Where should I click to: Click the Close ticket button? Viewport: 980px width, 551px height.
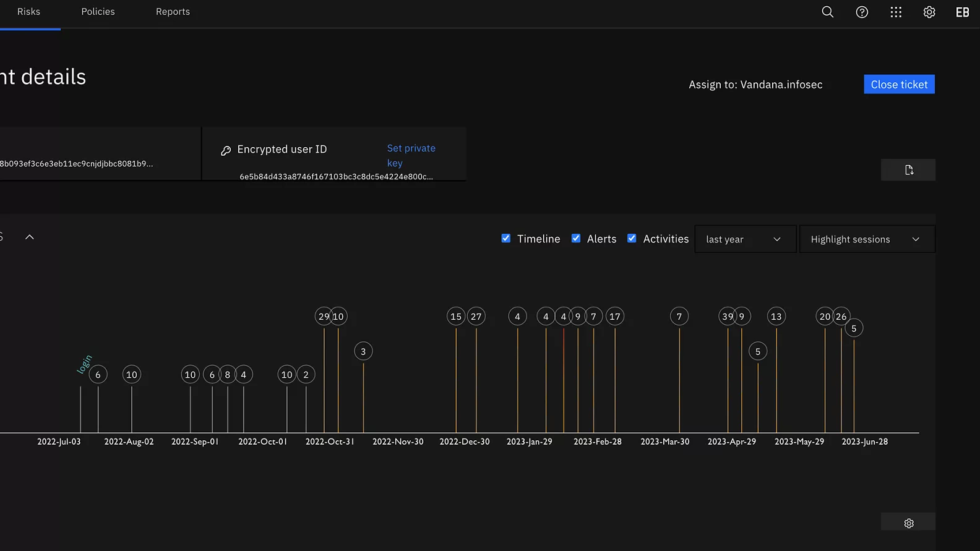899,84
